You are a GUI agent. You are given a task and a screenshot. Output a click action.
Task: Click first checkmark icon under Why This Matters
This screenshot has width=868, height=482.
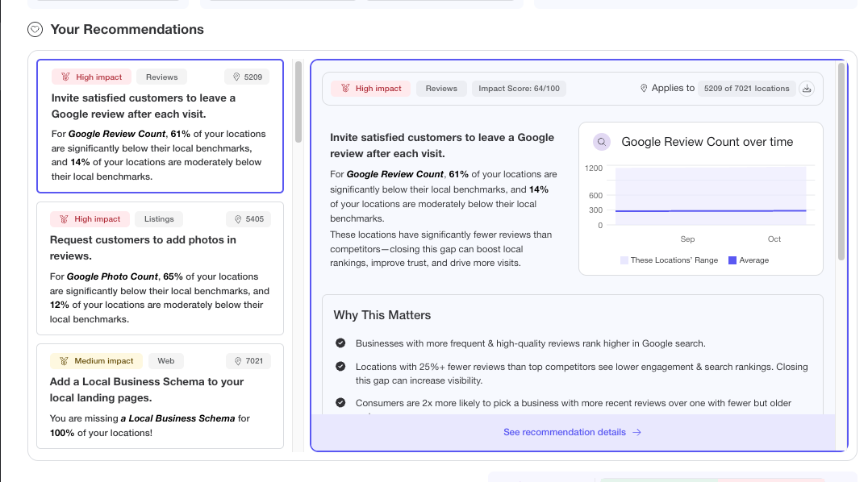click(x=340, y=343)
